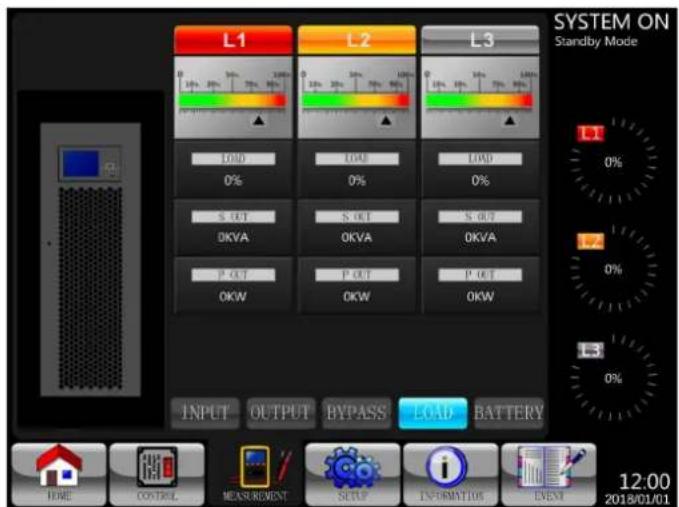Open the EVENT log notebook icon
The image size is (679, 507).
549,474
